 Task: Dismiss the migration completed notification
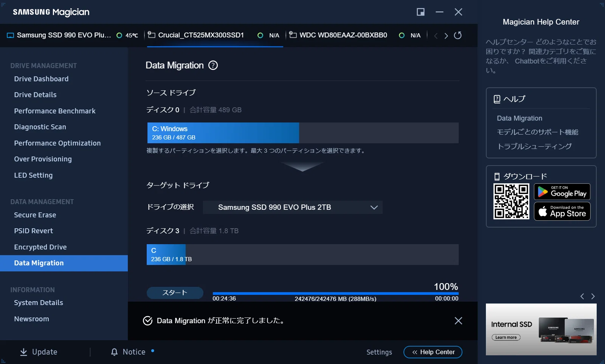458,321
